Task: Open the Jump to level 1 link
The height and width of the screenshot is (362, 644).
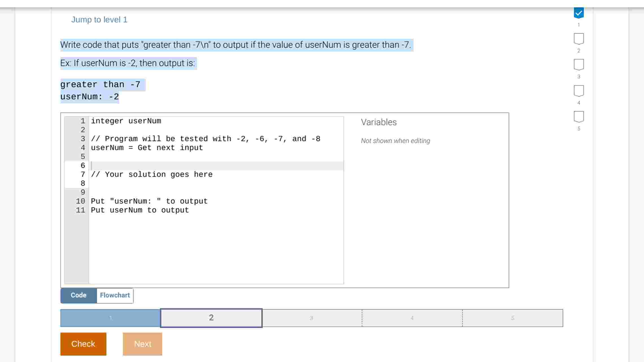Action: click(x=99, y=19)
